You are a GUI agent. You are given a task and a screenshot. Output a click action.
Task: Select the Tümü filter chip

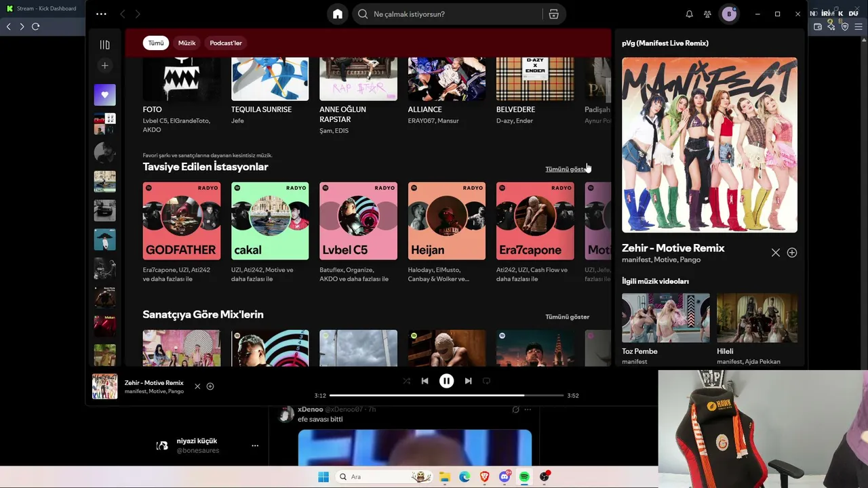(156, 43)
